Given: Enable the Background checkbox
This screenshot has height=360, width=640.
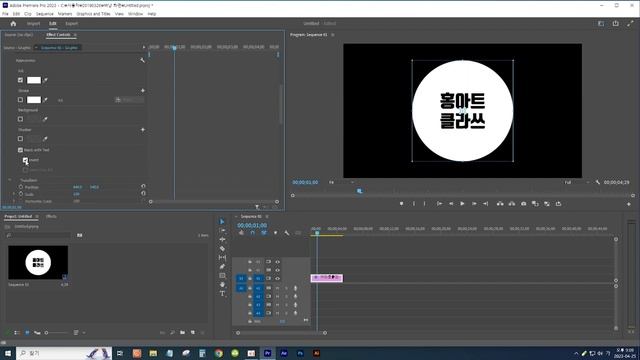Looking at the screenshot, I should pyautogui.click(x=20, y=119).
